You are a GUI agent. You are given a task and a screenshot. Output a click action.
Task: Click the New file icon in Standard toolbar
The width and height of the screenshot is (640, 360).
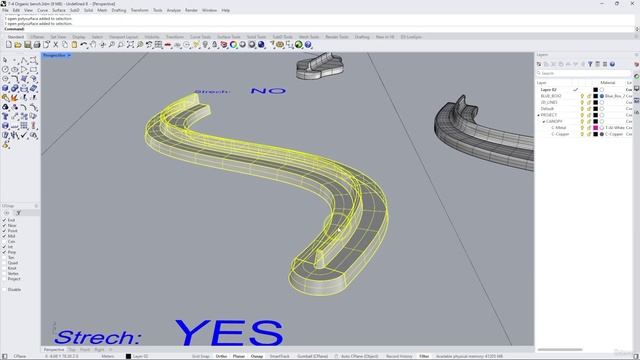coord(9,45)
